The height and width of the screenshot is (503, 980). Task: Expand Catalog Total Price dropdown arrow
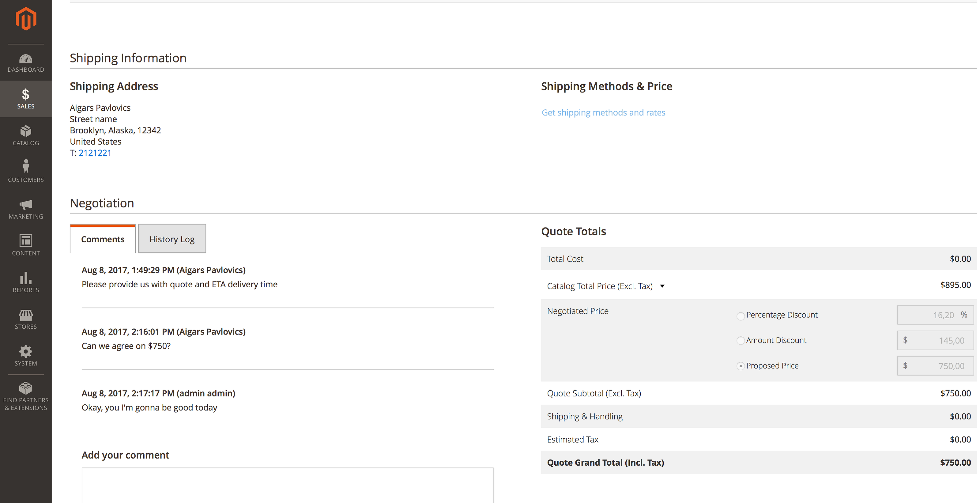[x=662, y=286]
